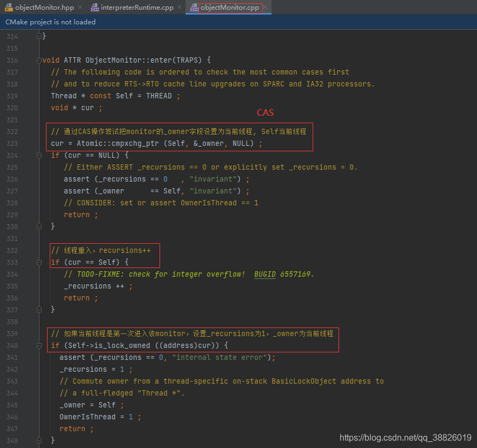
Task: Click the fold end marker at line 348
Action: (x=39, y=440)
